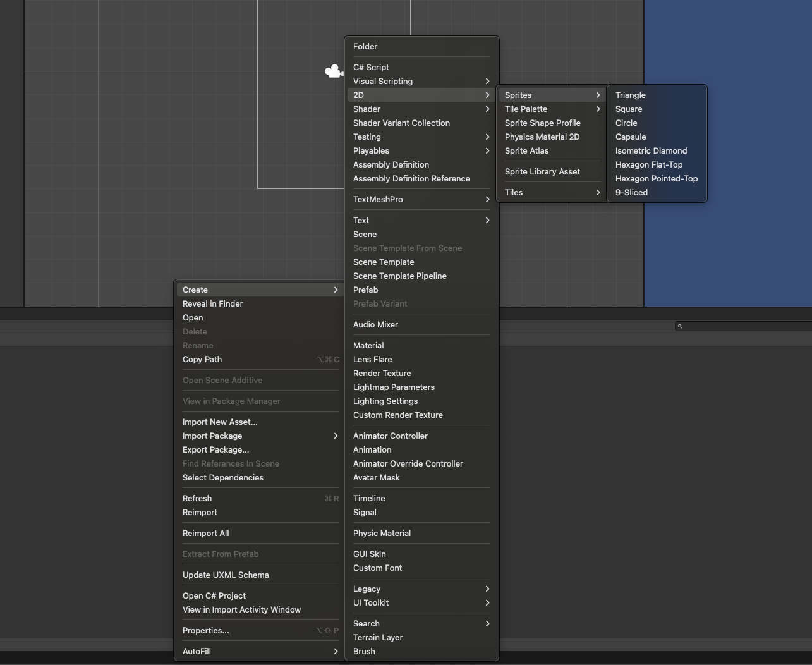Expand the Sprites submenu
This screenshot has width=812, height=665.
tap(552, 95)
